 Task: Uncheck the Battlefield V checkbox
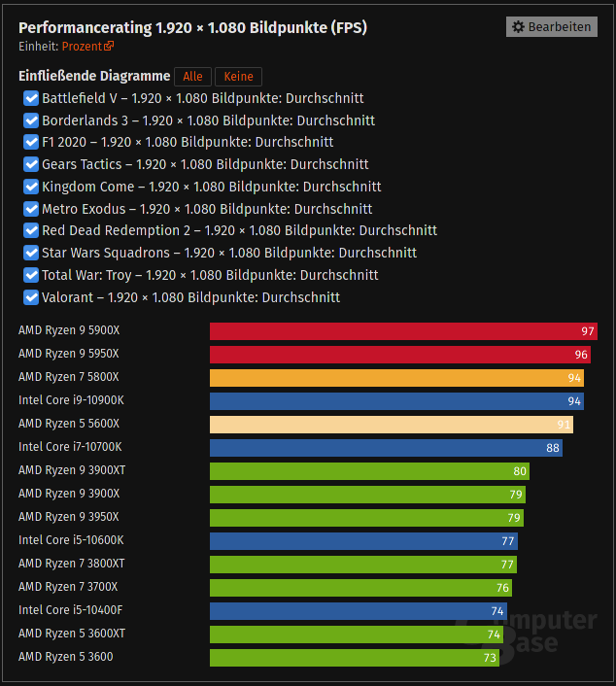31,98
